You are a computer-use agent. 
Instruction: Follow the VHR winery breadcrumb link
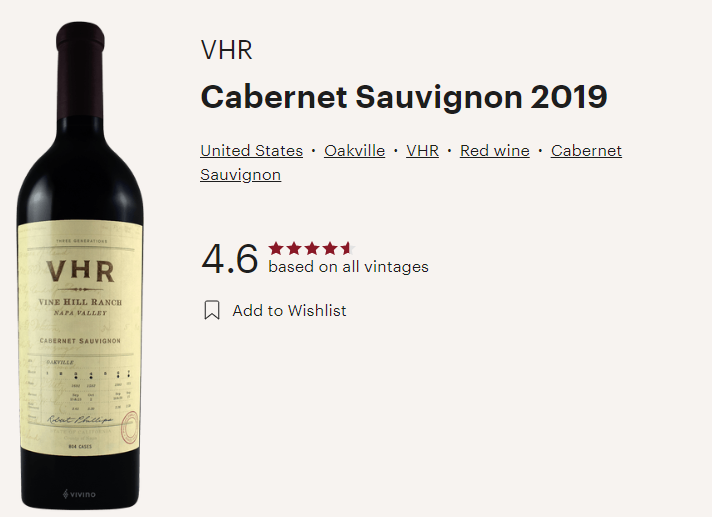coord(422,151)
